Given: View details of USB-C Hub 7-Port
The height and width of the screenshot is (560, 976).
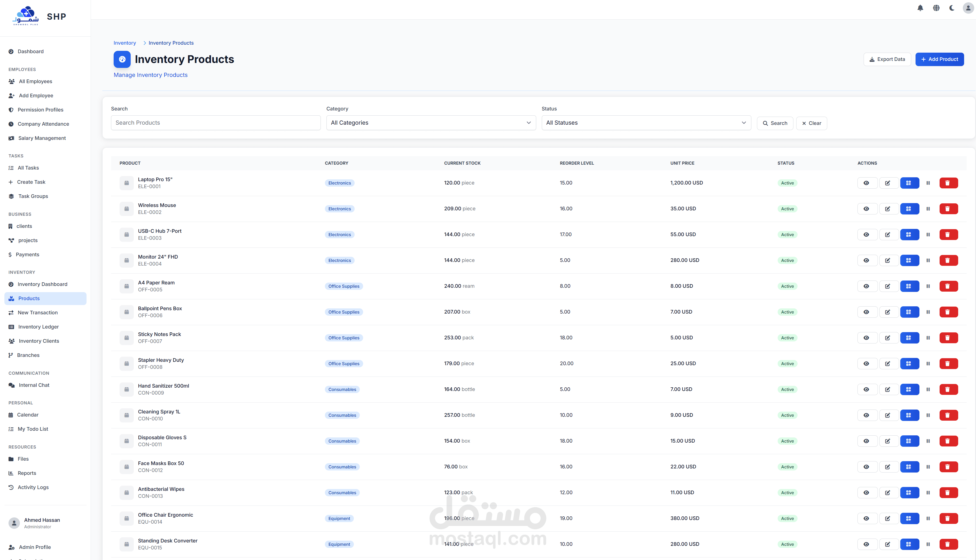Looking at the screenshot, I should (867, 235).
